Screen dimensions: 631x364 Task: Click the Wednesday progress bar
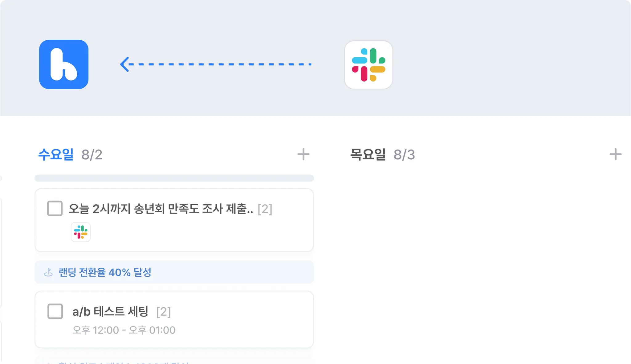(x=174, y=178)
